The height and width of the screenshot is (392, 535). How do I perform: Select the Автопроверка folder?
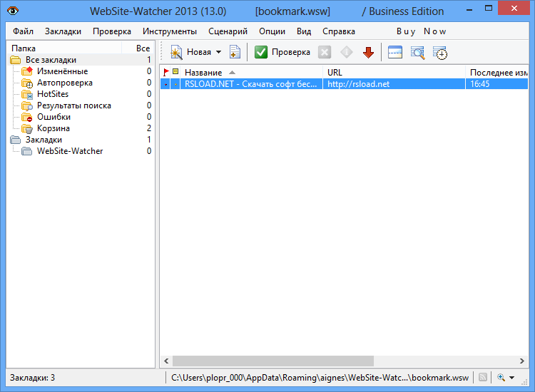[64, 83]
